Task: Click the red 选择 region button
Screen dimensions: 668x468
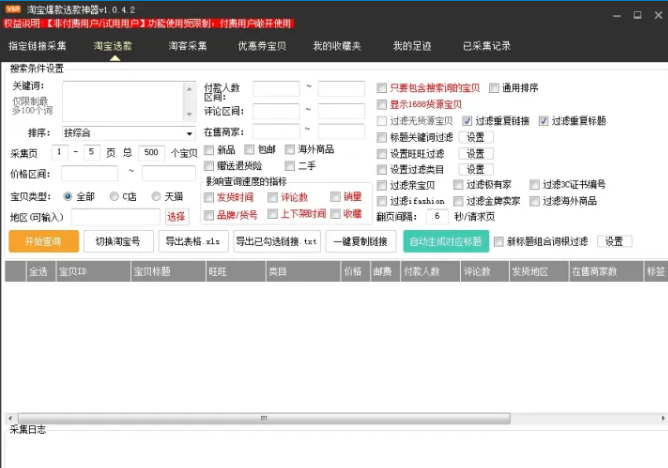Action: pyautogui.click(x=176, y=217)
